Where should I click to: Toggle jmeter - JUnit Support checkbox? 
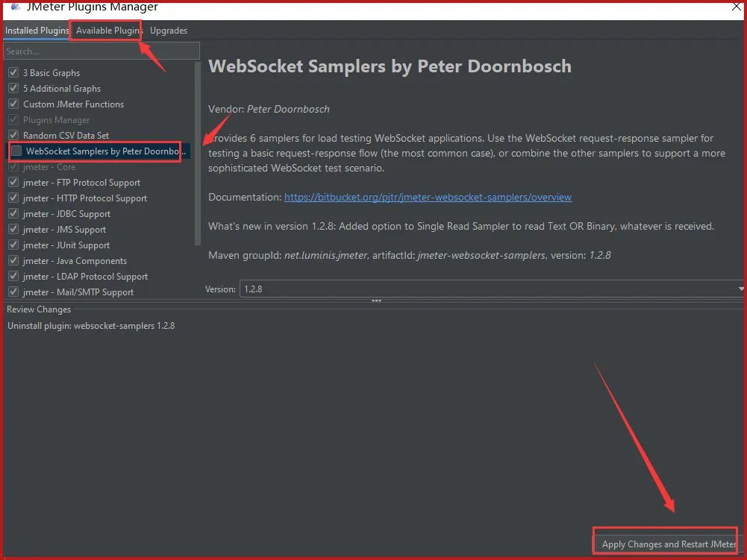13,245
